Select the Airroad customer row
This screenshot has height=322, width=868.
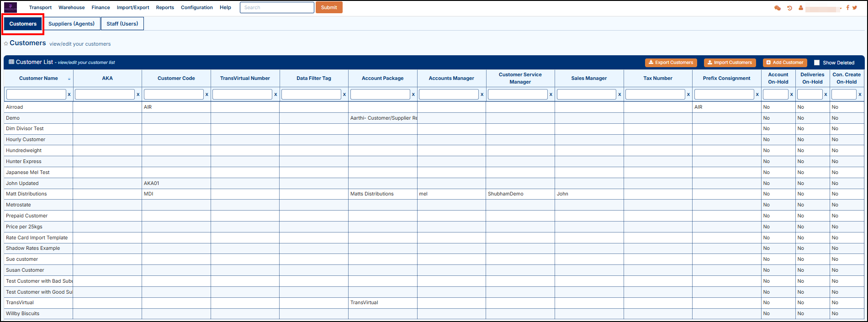(434, 107)
